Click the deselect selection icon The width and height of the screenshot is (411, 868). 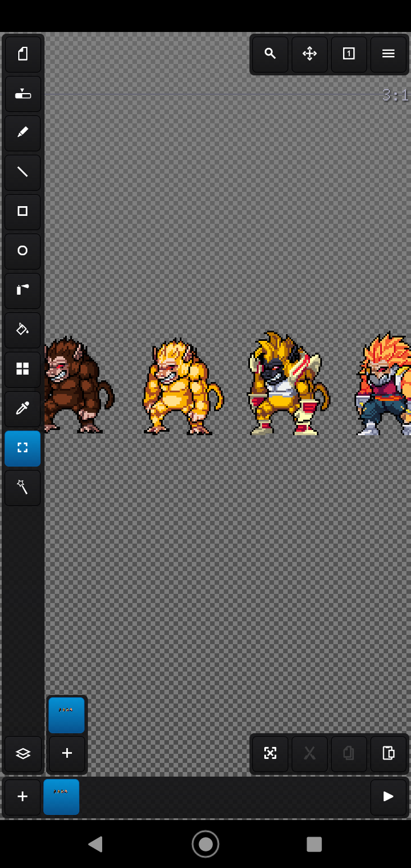click(x=270, y=754)
